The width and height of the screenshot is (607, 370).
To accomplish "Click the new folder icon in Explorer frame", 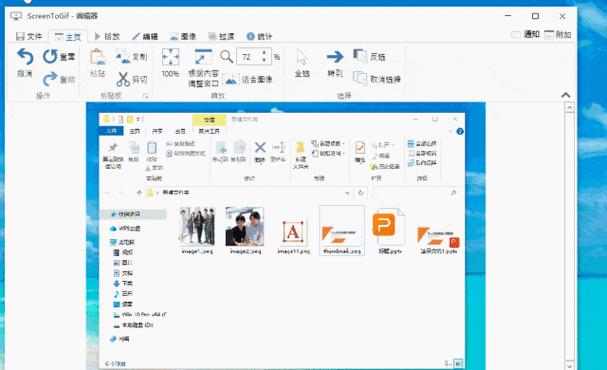I will tap(300, 147).
